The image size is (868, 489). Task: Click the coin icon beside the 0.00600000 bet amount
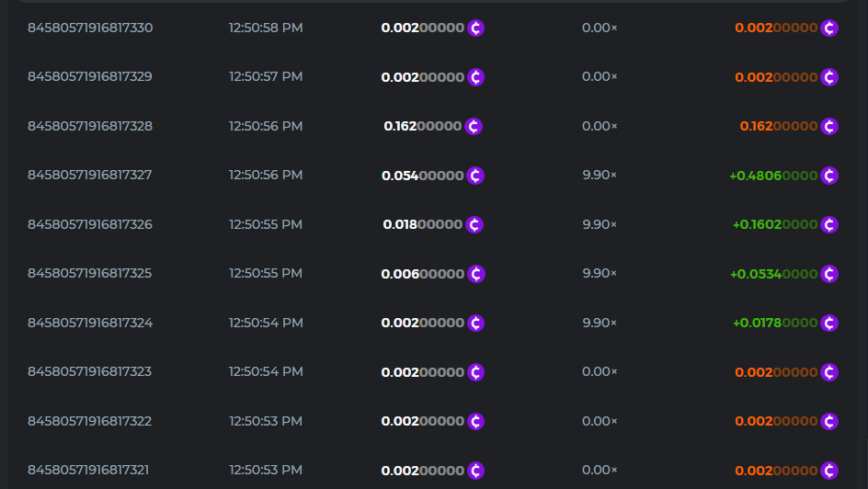click(475, 274)
